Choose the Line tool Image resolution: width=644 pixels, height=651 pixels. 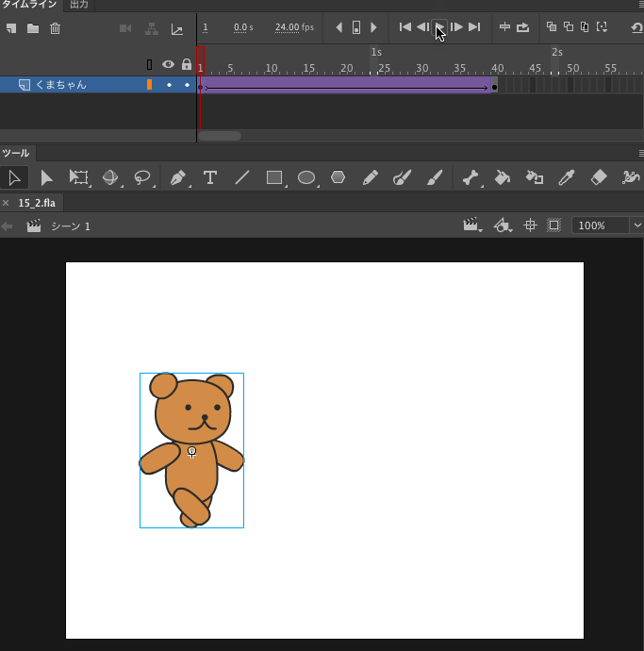pyautogui.click(x=242, y=177)
